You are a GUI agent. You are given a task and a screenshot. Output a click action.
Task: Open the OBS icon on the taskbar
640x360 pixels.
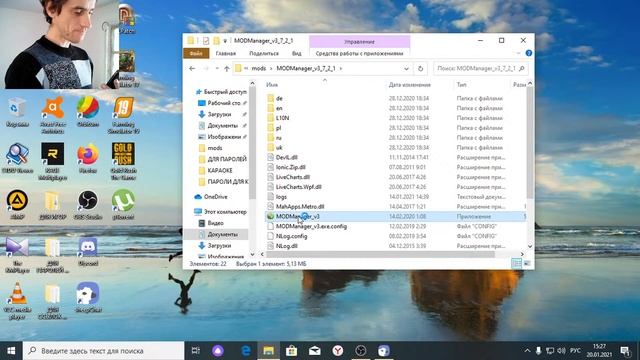point(360,351)
